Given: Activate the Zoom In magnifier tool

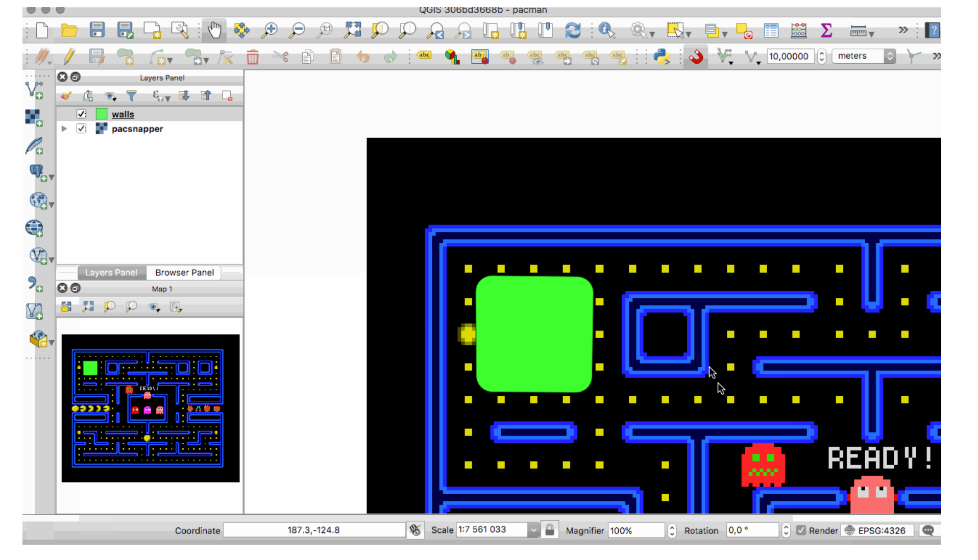Looking at the screenshot, I should 269,31.
